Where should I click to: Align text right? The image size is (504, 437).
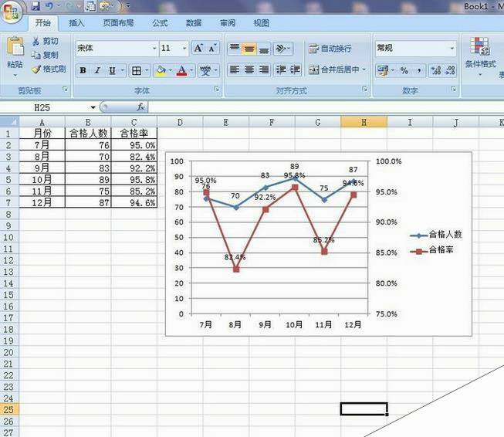[264, 69]
